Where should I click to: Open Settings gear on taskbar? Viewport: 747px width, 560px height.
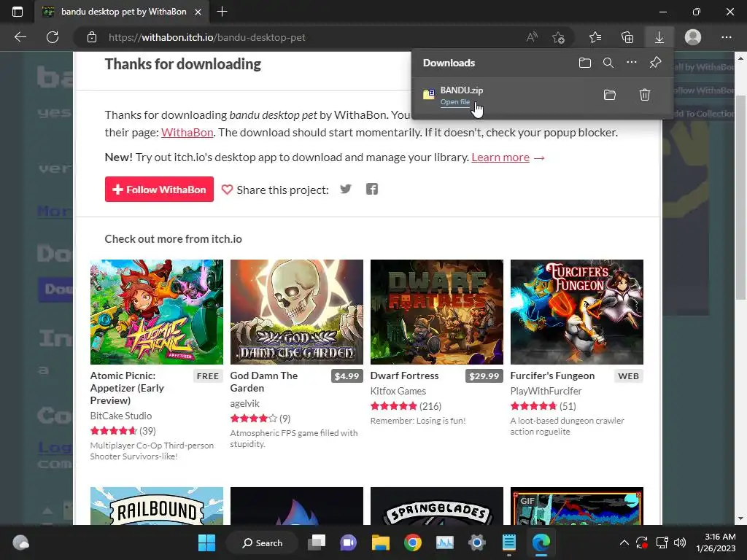tap(477, 542)
